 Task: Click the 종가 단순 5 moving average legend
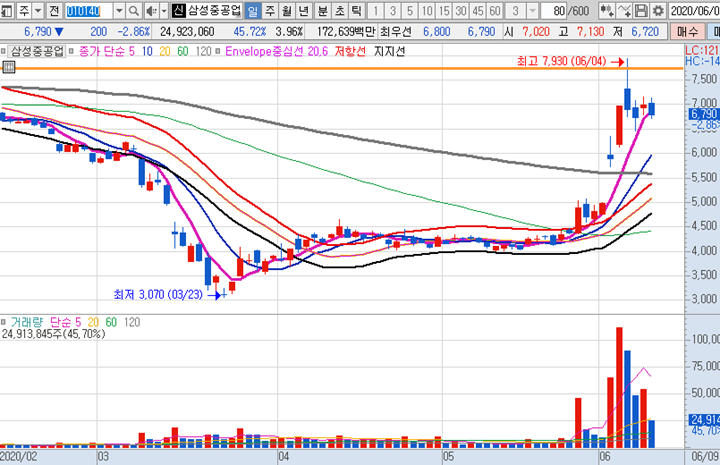coord(107,51)
